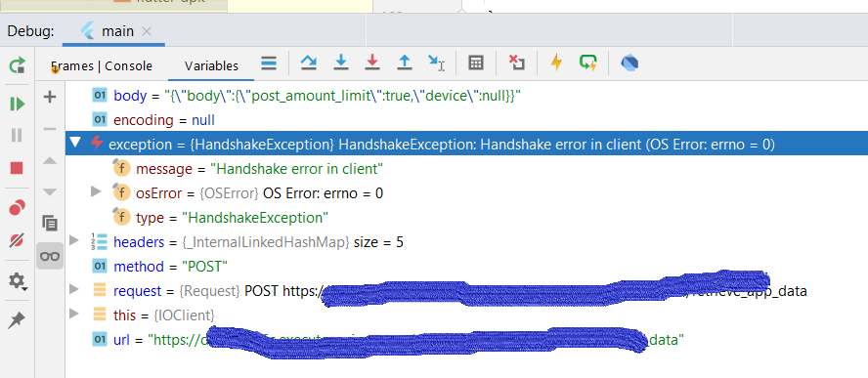
Task: Click the drop frame red-x icon
Action: pyautogui.click(x=516, y=63)
